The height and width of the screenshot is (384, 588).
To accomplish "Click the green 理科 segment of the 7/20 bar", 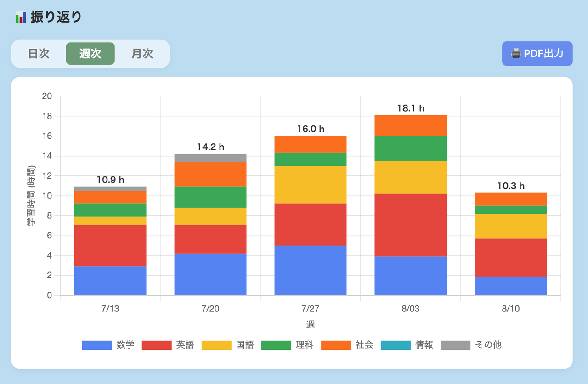I will [210, 197].
